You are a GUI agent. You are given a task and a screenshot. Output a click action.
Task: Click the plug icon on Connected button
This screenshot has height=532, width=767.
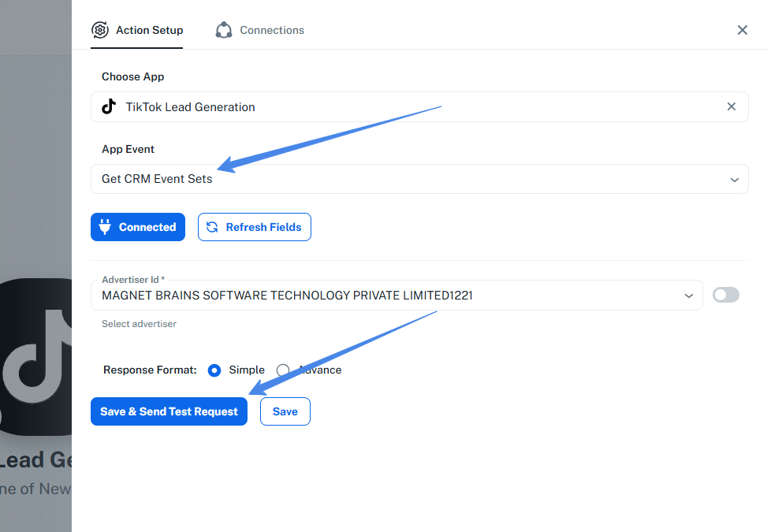pyautogui.click(x=105, y=227)
